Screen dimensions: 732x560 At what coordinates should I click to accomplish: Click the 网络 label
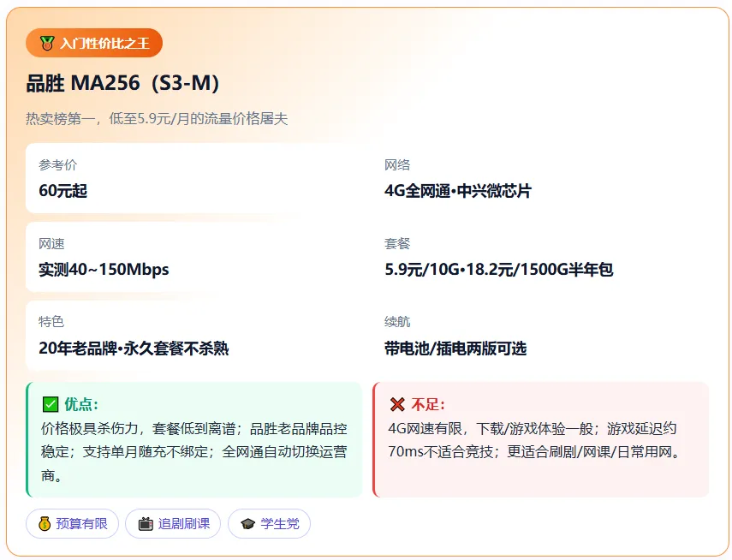pyautogui.click(x=397, y=165)
